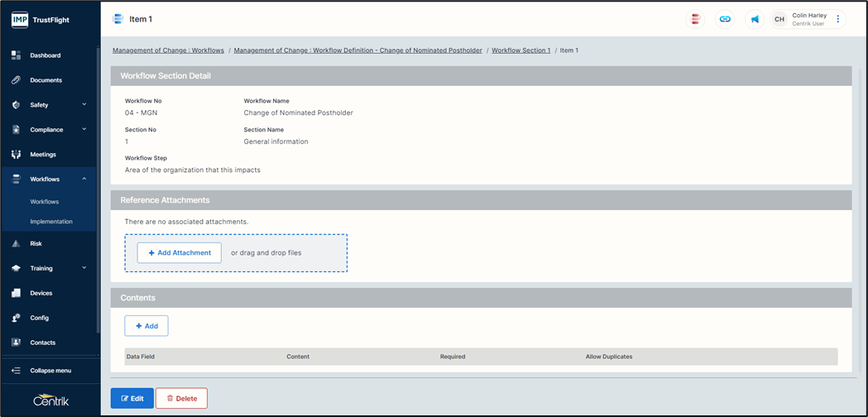Expand the Safety menu chevron
The height and width of the screenshot is (417, 868).
(84, 105)
